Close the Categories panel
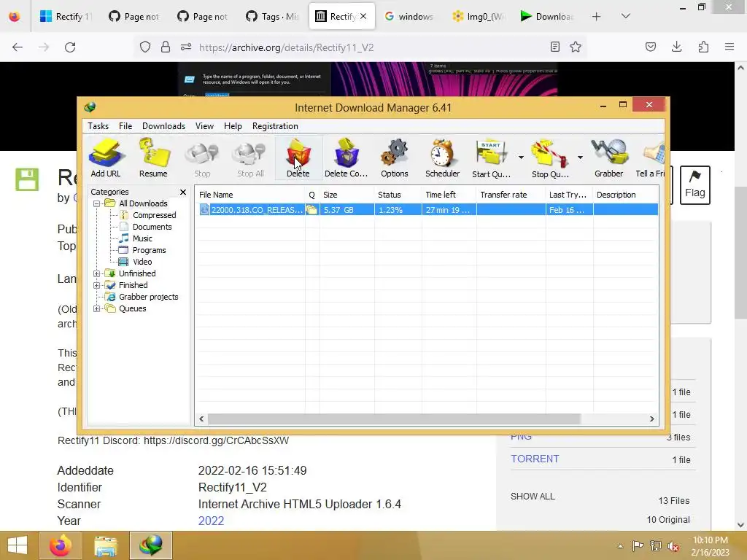The image size is (747, 560). pyautogui.click(x=183, y=192)
